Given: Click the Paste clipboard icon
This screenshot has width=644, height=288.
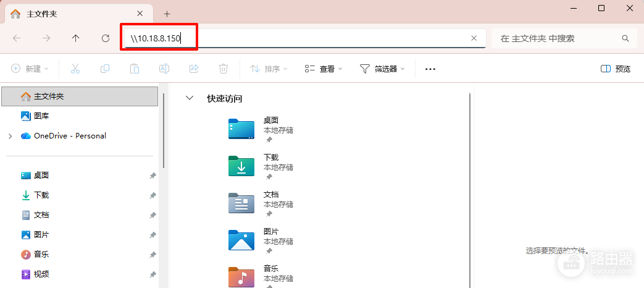Looking at the screenshot, I should pyautogui.click(x=135, y=69).
